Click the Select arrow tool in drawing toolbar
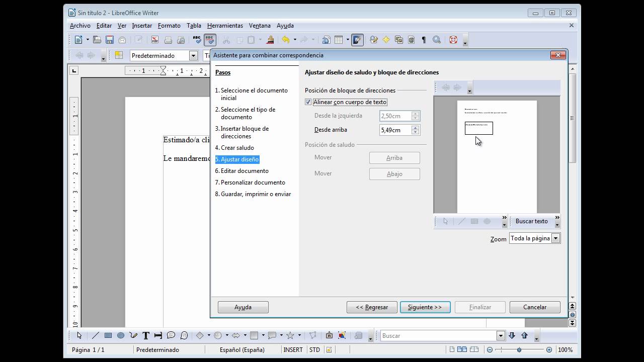Screen dimensions: 644x362 tap(79, 335)
